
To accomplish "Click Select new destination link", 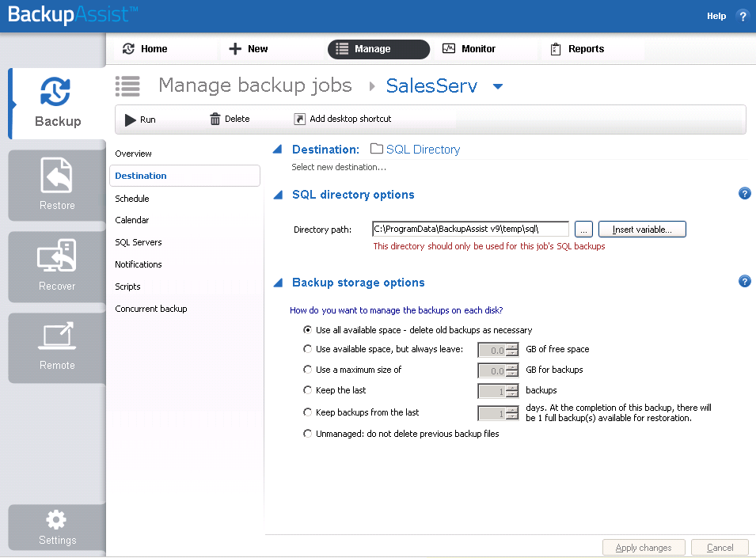I will click(x=339, y=167).
